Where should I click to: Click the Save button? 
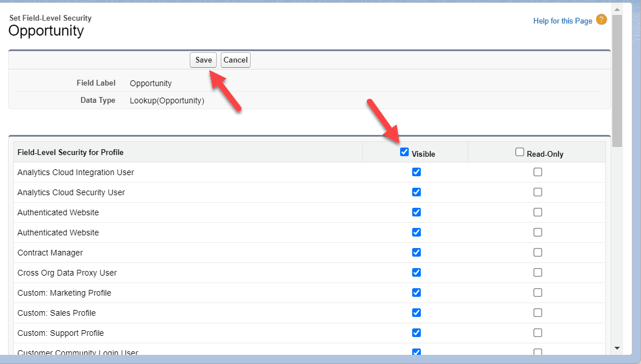coord(203,60)
